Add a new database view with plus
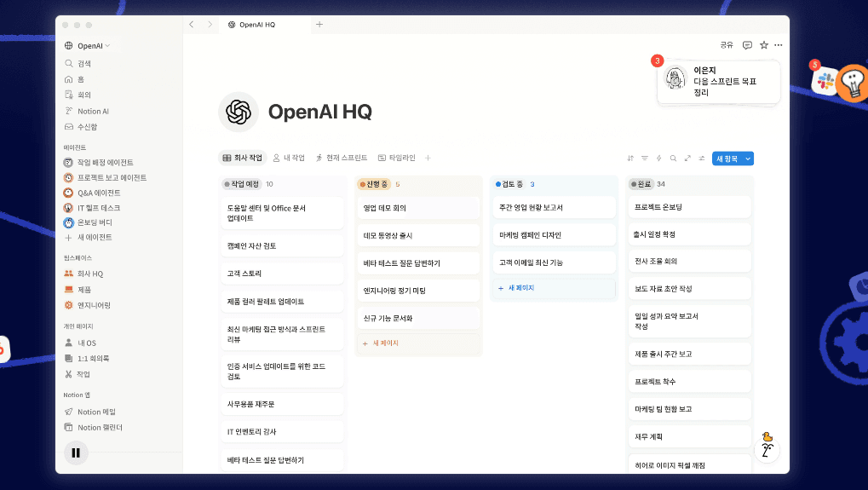This screenshot has width=868, height=490. pyautogui.click(x=428, y=158)
